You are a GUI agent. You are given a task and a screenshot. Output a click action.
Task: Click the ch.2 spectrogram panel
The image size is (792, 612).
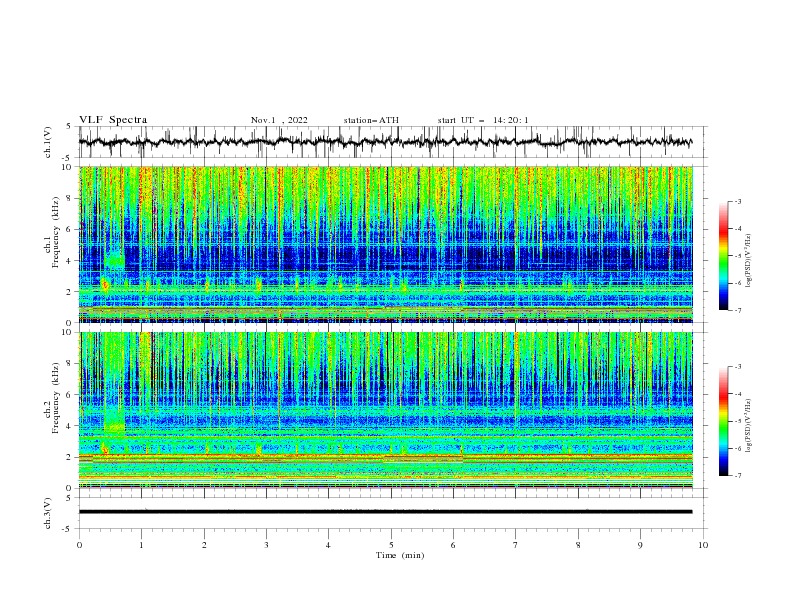pos(386,410)
